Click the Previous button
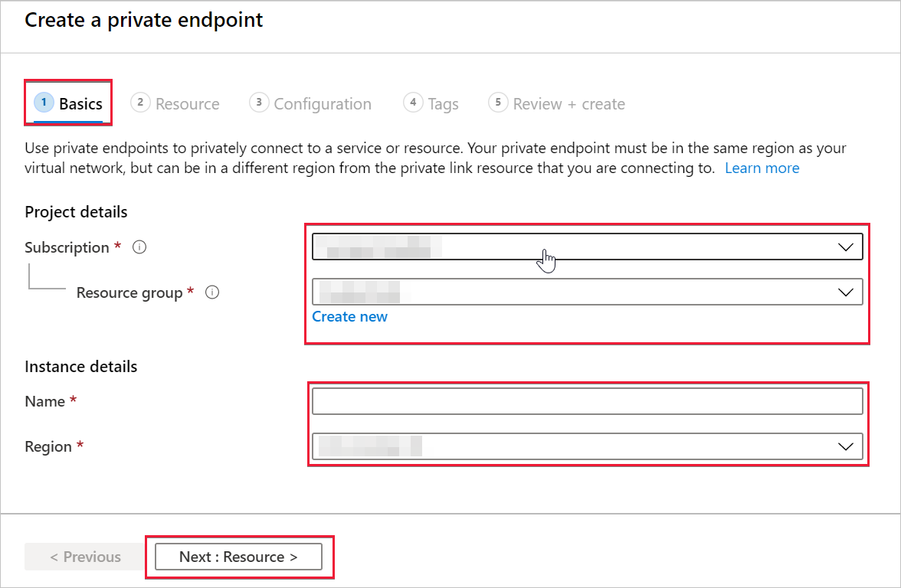Image resolution: width=901 pixels, height=588 pixels. tap(84, 557)
